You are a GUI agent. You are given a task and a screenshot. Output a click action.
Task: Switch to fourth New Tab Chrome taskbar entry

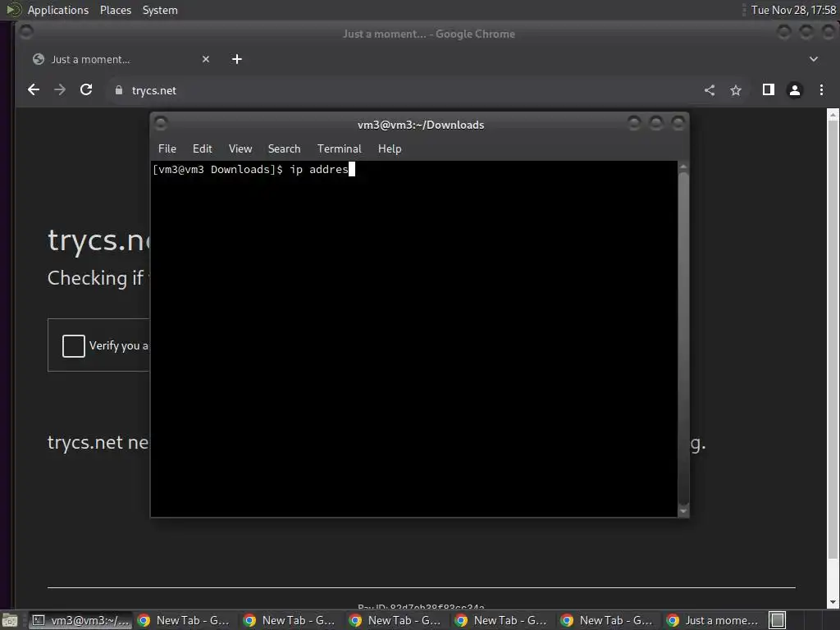[x=501, y=620]
